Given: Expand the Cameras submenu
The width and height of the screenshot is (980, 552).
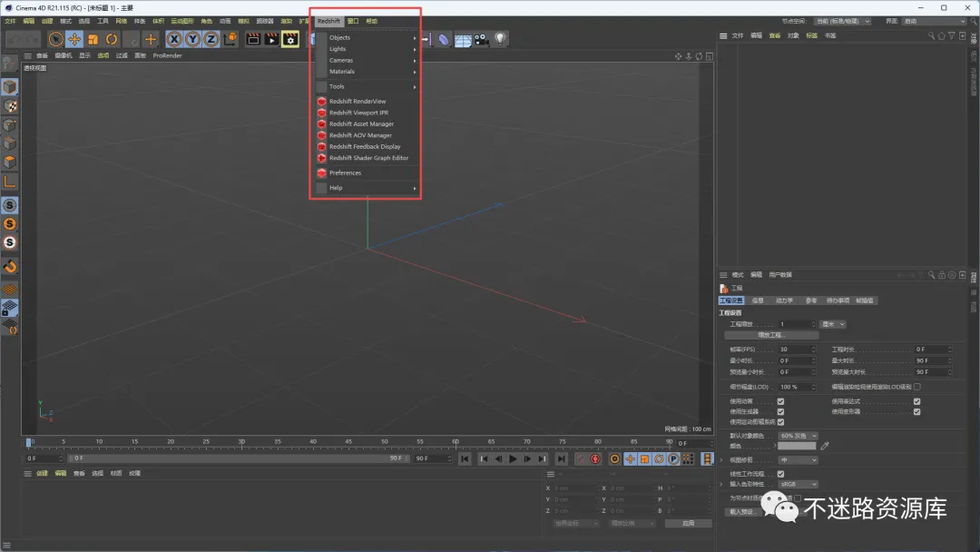Looking at the screenshot, I should click(x=367, y=60).
